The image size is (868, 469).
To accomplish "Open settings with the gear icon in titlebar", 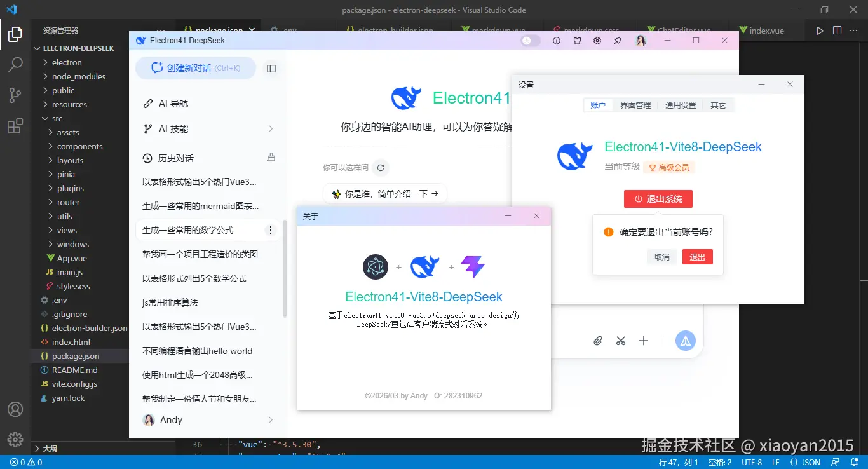I will tap(596, 40).
